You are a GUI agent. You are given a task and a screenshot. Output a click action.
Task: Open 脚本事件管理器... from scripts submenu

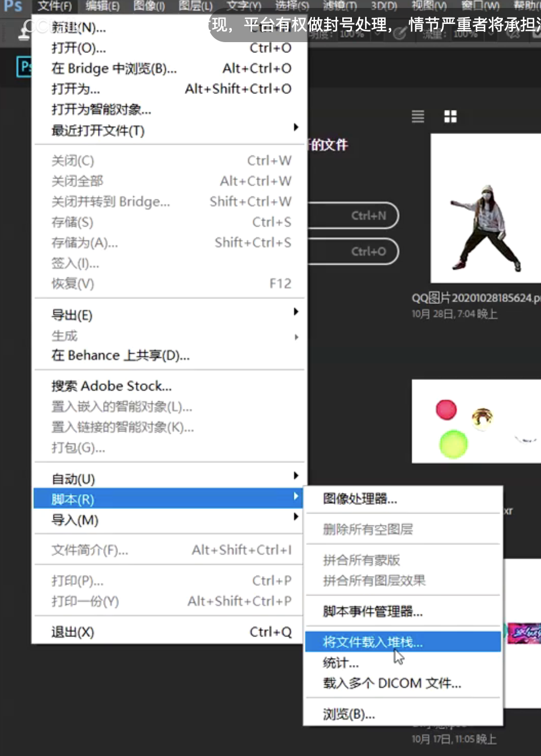click(x=403, y=612)
